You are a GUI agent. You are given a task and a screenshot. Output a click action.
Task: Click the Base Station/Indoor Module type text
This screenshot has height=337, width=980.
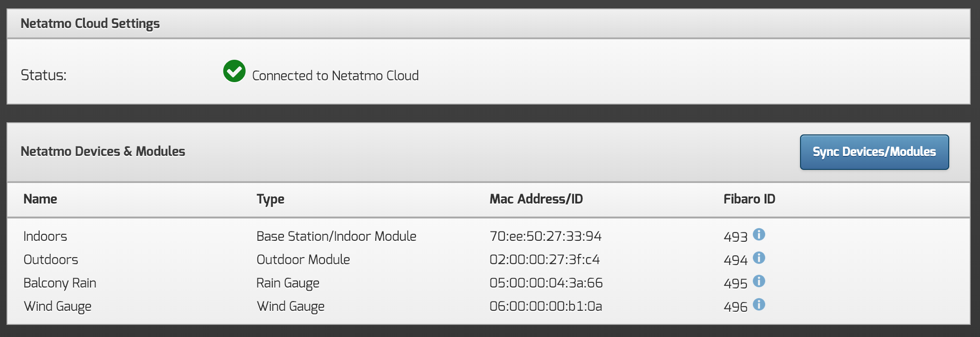(x=336, y=236)
